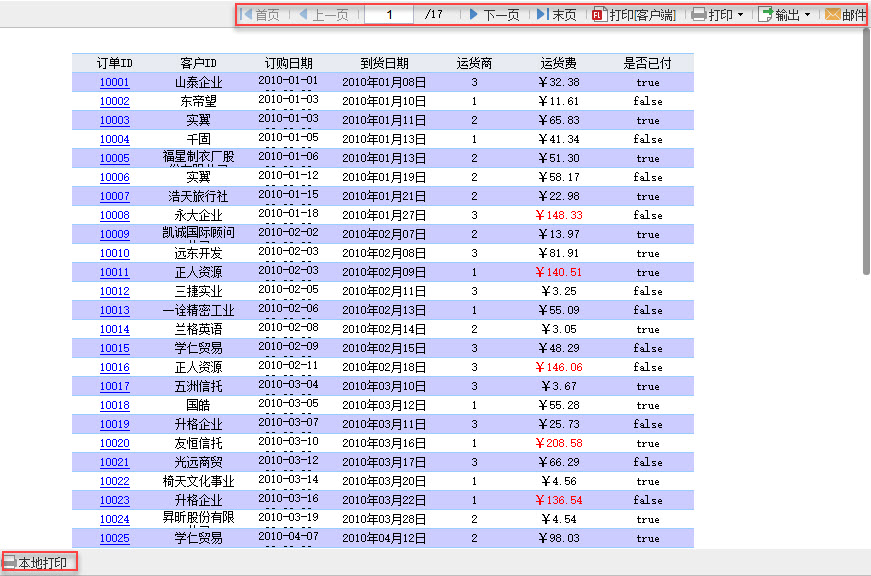The width and height of the screenshot is (871, 576).
Task: Go to first page (首页) icon
Action: pyautogui.click(x=246, y=14)
